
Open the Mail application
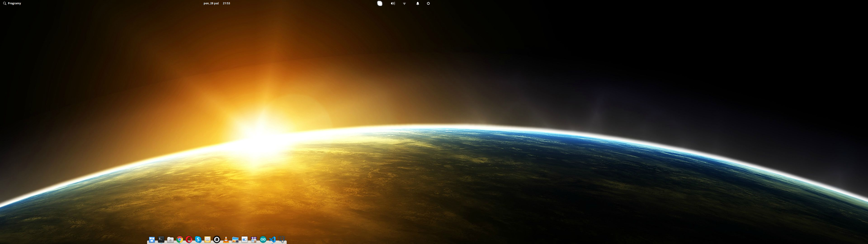point(207,239)
